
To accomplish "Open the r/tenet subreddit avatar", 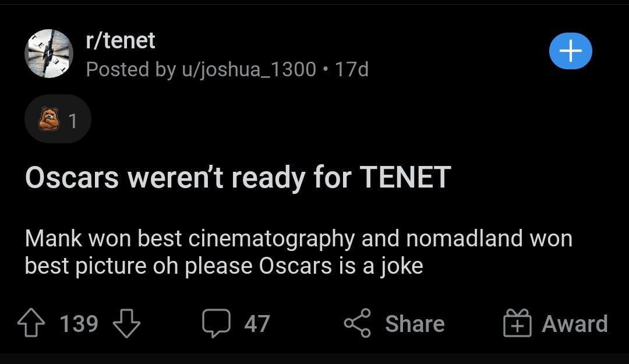I will click(48, 53).
